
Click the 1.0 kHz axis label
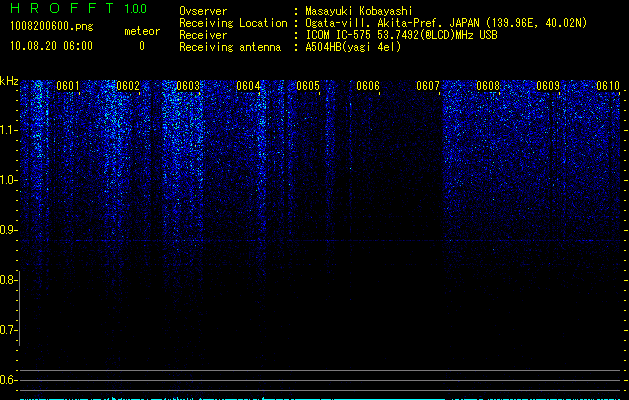[8, 180]
